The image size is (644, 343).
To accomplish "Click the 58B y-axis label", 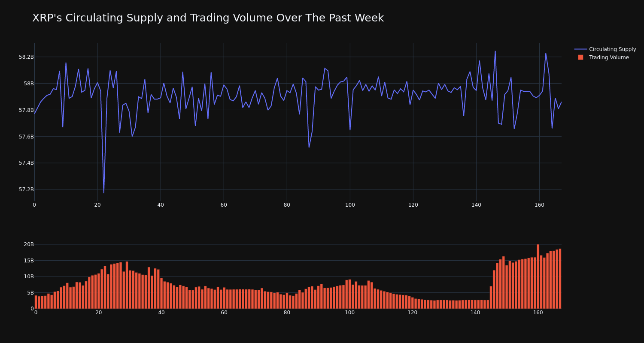I will coord(28,84).
